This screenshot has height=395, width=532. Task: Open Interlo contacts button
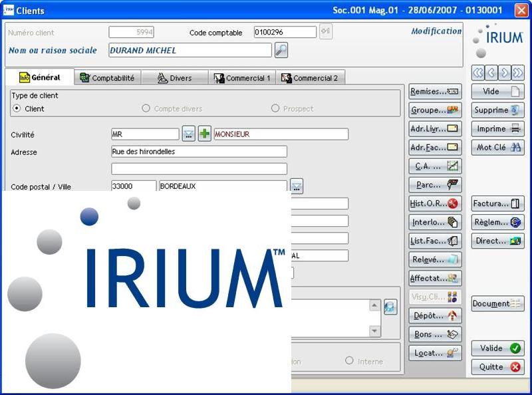pyautogui.click(x=435, y=222)
